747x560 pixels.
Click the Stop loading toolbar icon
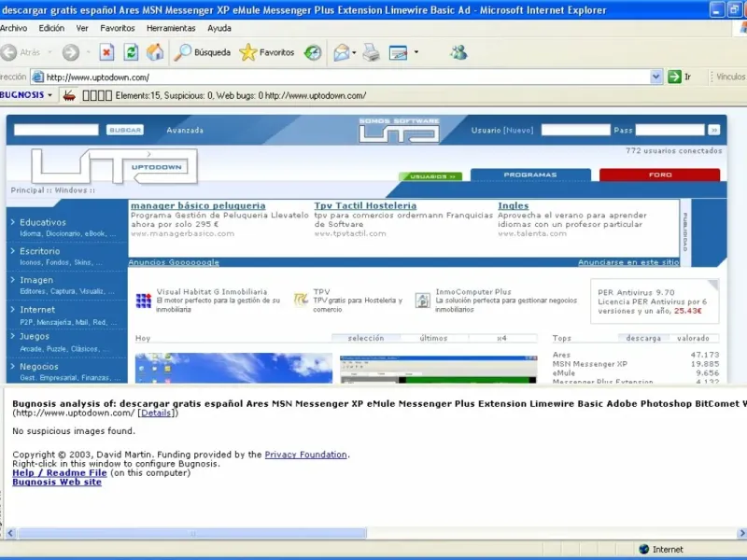click(106, 52)
